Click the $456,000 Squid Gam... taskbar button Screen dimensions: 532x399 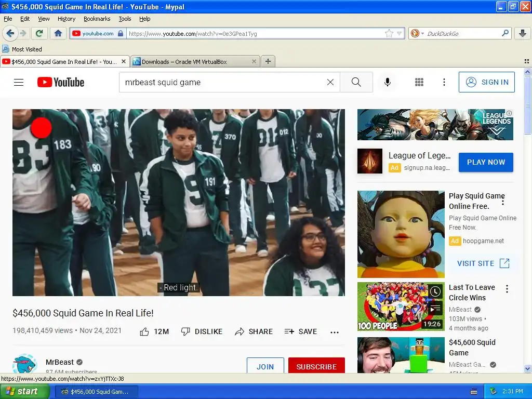tap(96, 392)
